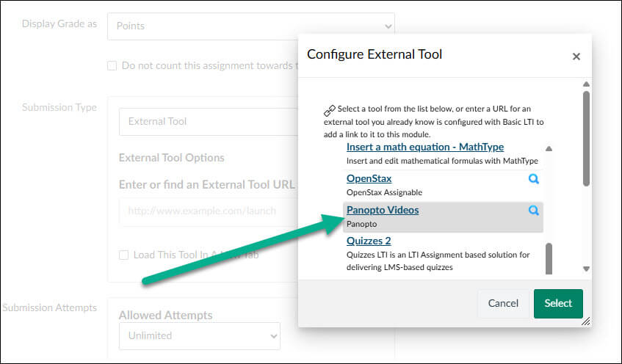Image resolution: width=622 pixels, height=364 pixels.
Task: Click the green Select button
Action: [558, 304]
